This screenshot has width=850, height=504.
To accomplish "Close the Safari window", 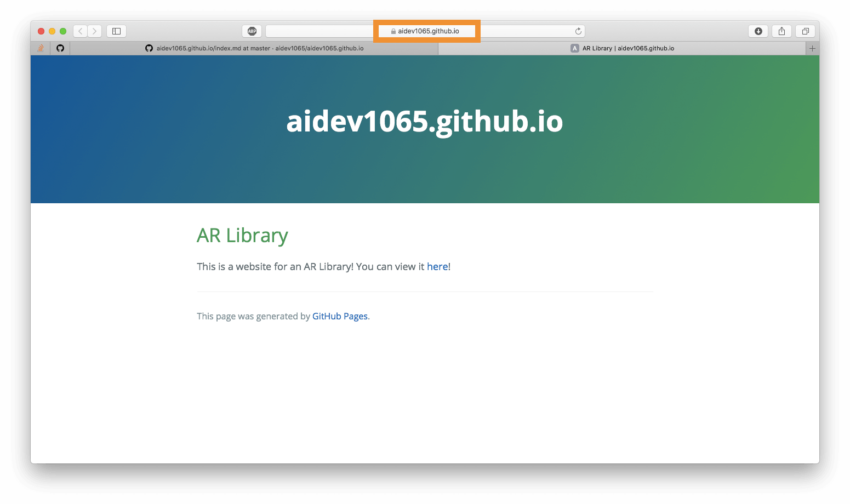I will 41,31.
